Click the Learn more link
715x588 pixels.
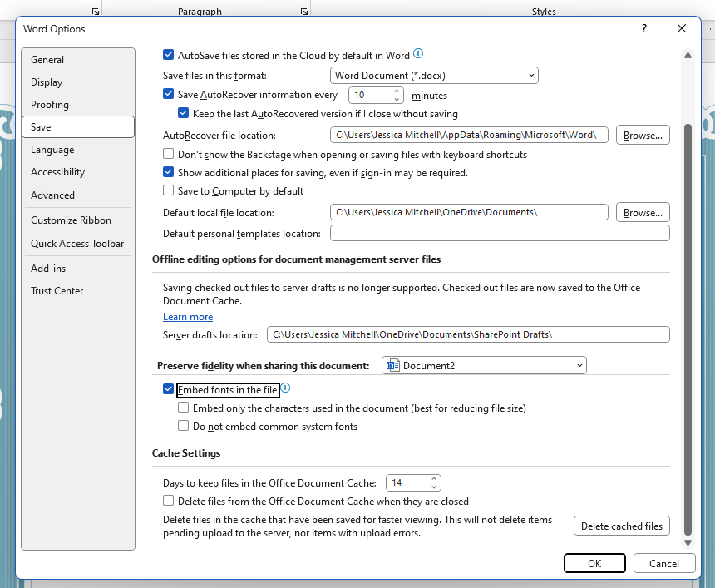[x=188, y=317]
